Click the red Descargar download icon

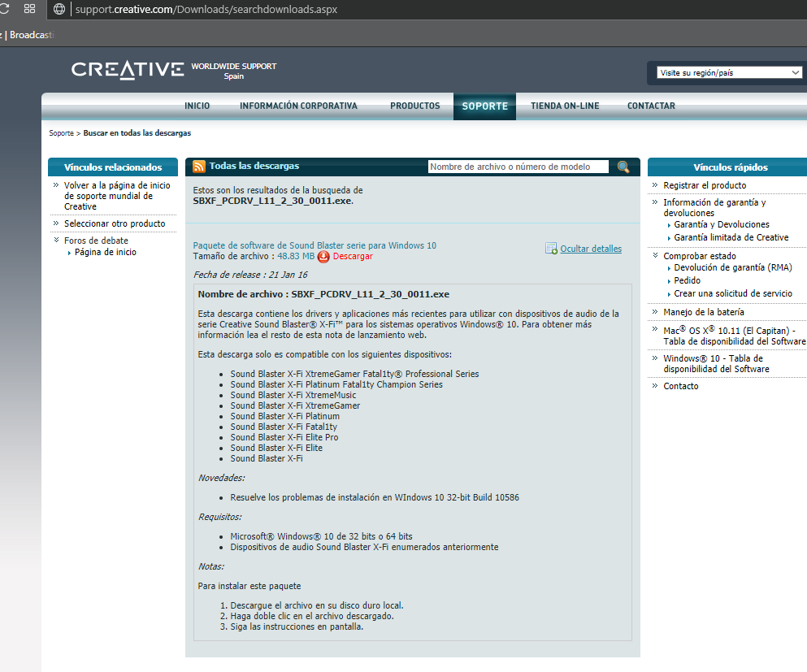coord(323,257)
